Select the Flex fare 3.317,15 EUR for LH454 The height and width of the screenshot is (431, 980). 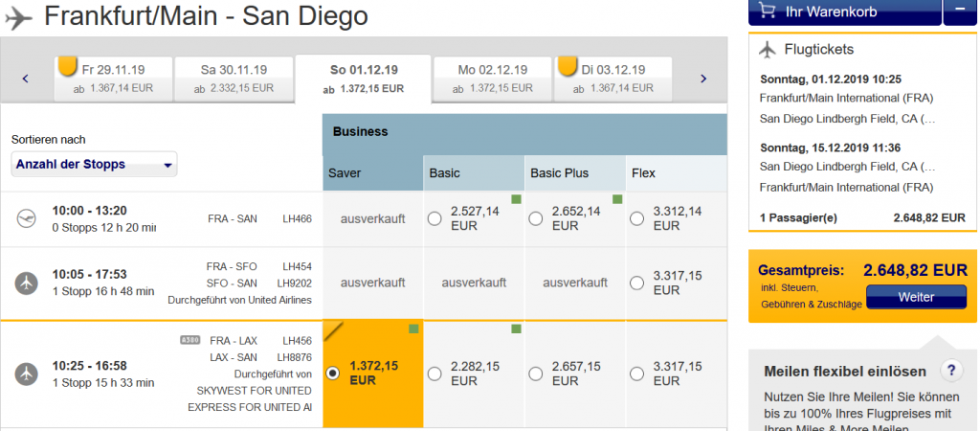point(636,284)
